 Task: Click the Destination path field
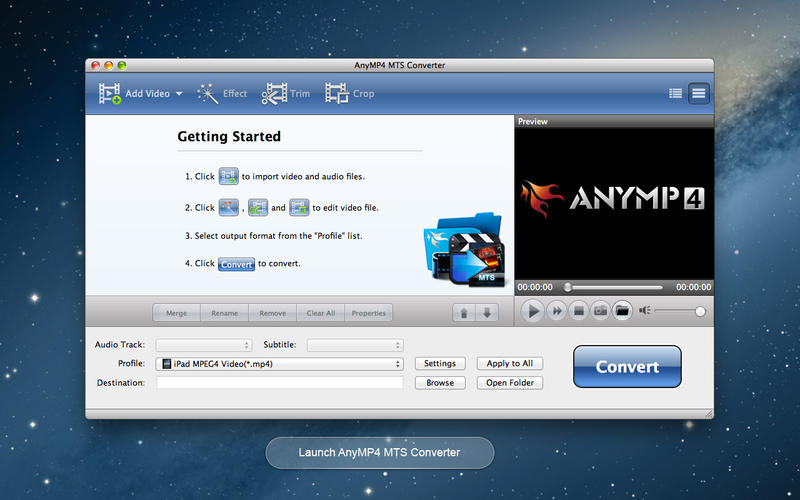point(280,383)
